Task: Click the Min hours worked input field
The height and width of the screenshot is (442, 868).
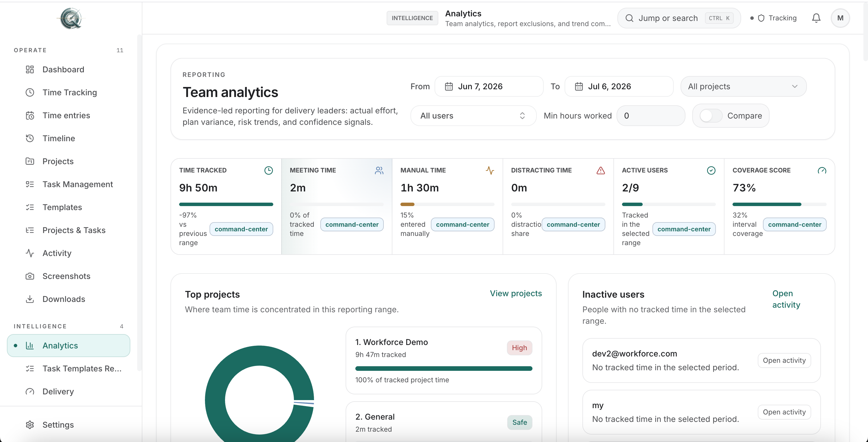Action: pos(651,116)
